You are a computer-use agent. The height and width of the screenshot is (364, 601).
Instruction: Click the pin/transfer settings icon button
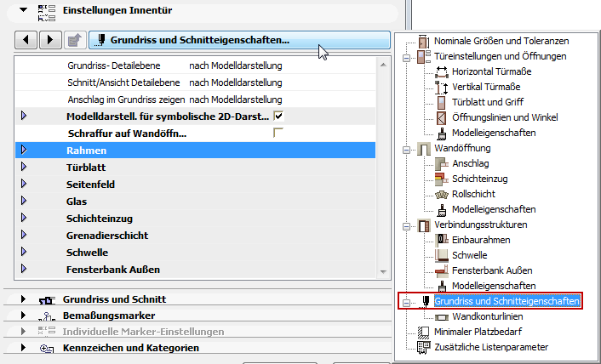point(75,40)
